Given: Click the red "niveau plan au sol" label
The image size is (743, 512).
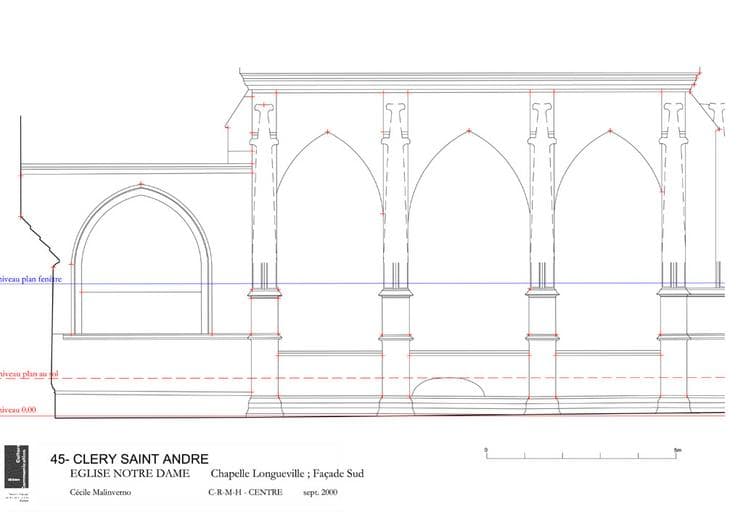Looking at the screenshot, I should click(x=28, y=373).
